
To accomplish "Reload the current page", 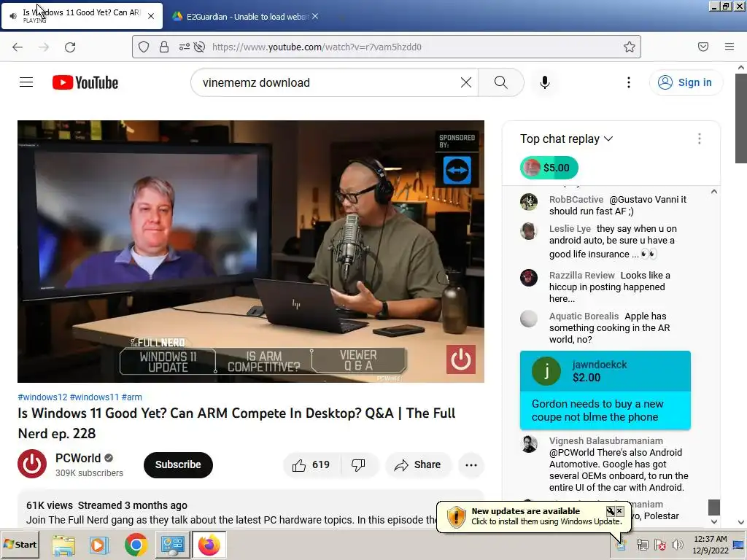I will [x=70, y=47].
